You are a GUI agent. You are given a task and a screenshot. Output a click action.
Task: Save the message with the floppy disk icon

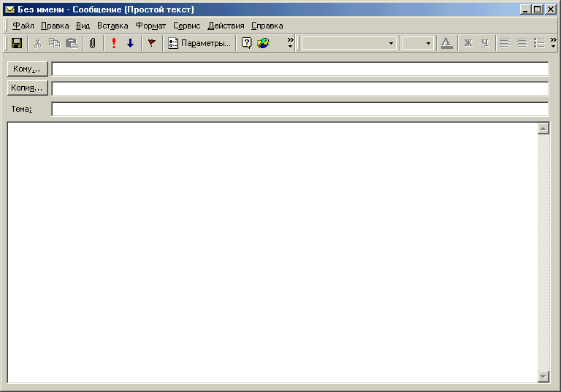[17, 43]
